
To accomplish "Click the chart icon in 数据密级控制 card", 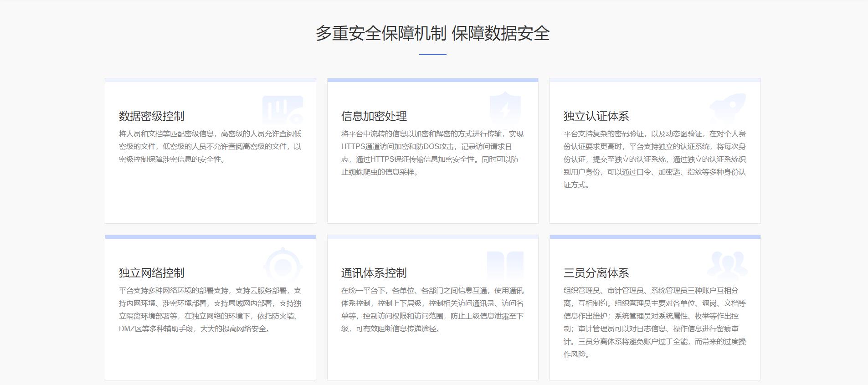I will coord(282,109).
